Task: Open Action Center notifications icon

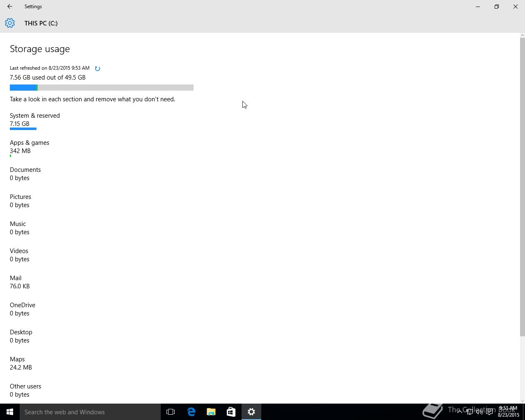Action: point(489,412)
